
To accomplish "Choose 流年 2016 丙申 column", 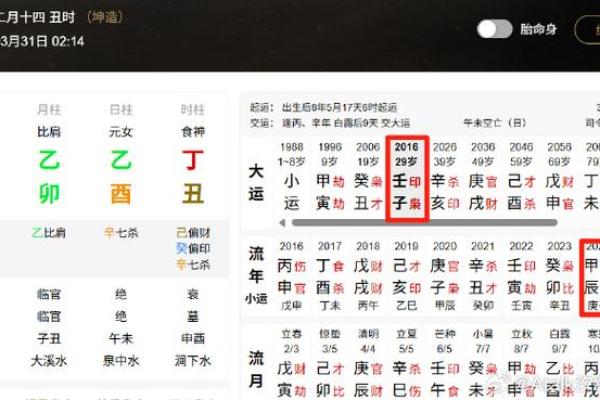I will click(x=290, y=276).
